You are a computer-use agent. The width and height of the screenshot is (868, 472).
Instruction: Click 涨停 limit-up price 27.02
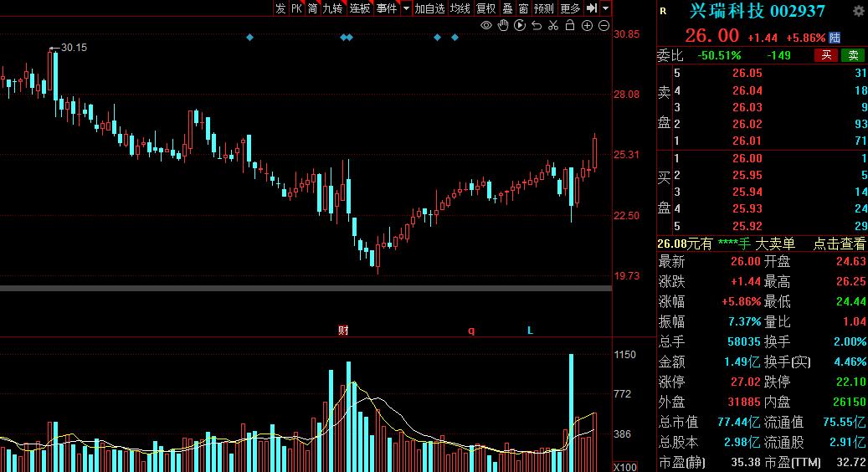(x=746, y=382)
